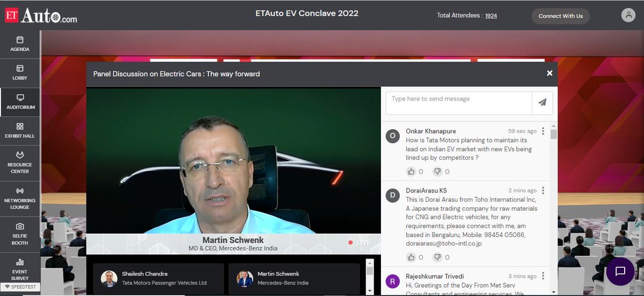Go to the Lobby from sidebar
Screen dimensions: 644x296
point(20,73)
